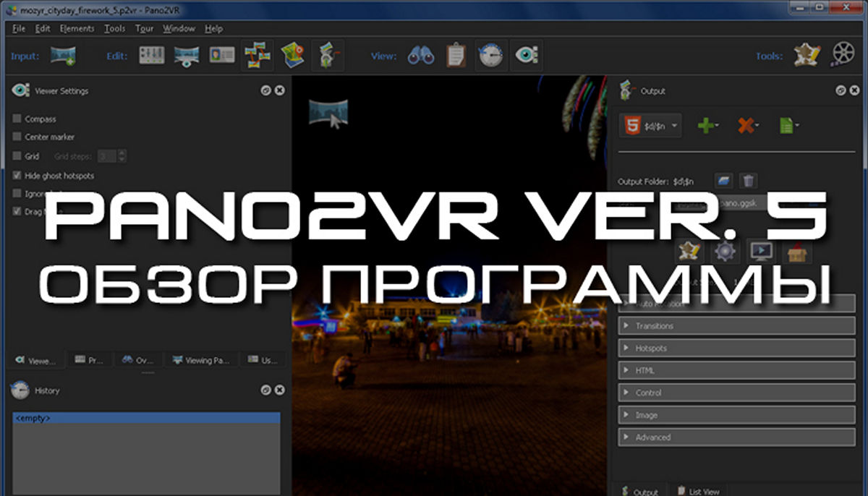The image size is (868, 496).
Task: Open the Skin Editor tool icon
Action: pyautogui.click(x=807, y=55)
